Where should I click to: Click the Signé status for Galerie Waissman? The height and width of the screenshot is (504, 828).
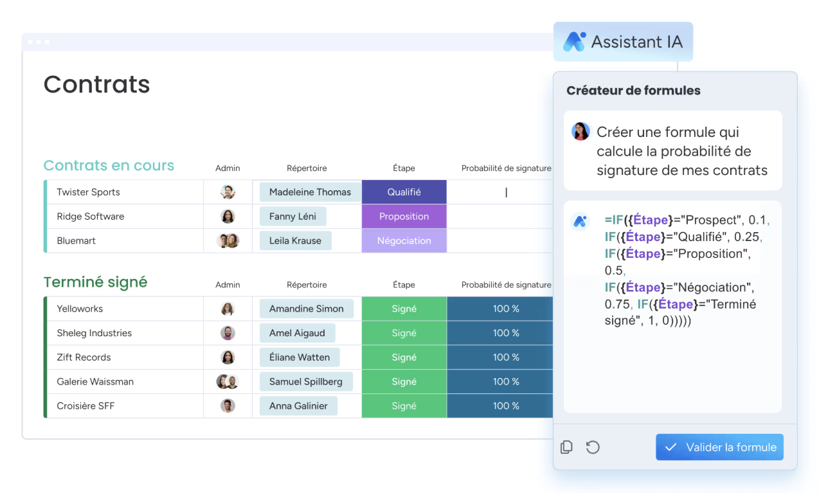click(404, 381)
